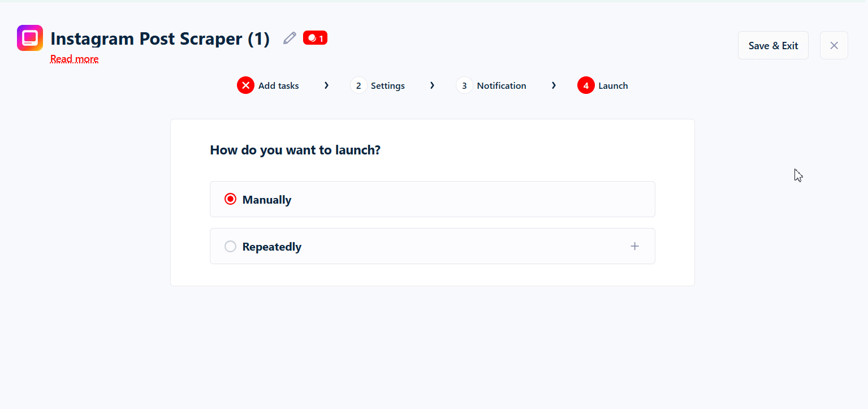Switch to the Notification step

tap(501, 85)
